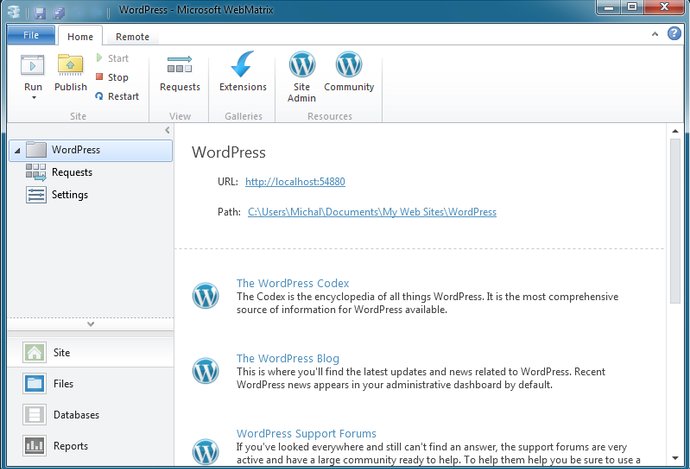
Task: Click the Publish icon in ribbon
Action: click(x=70, y=66)
